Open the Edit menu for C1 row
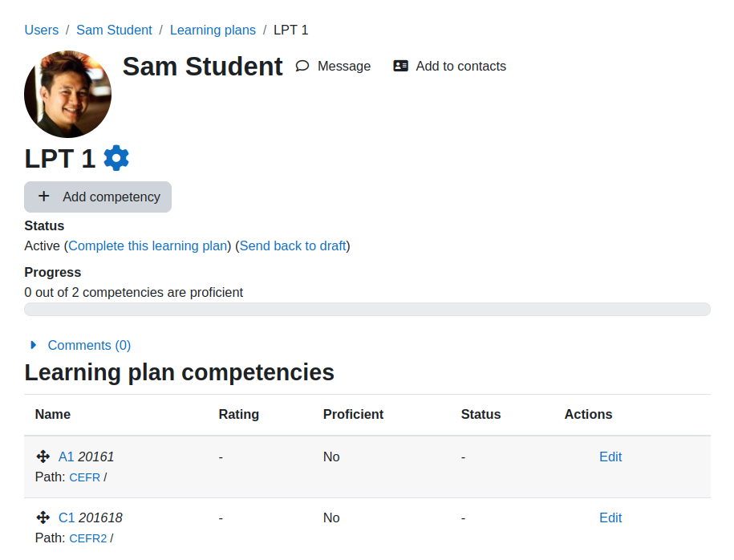This screenshot has height=560, width=734. click(610, 517)
